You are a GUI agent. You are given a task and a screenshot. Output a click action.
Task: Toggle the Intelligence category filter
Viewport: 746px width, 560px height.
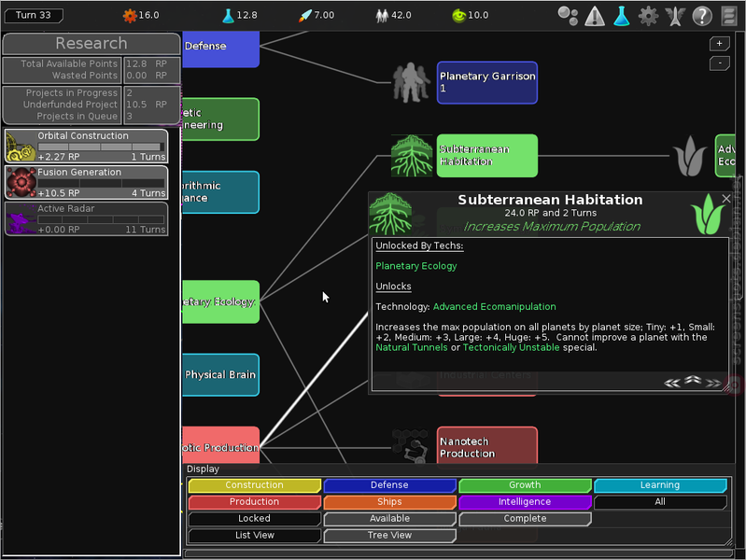(525, 502)
